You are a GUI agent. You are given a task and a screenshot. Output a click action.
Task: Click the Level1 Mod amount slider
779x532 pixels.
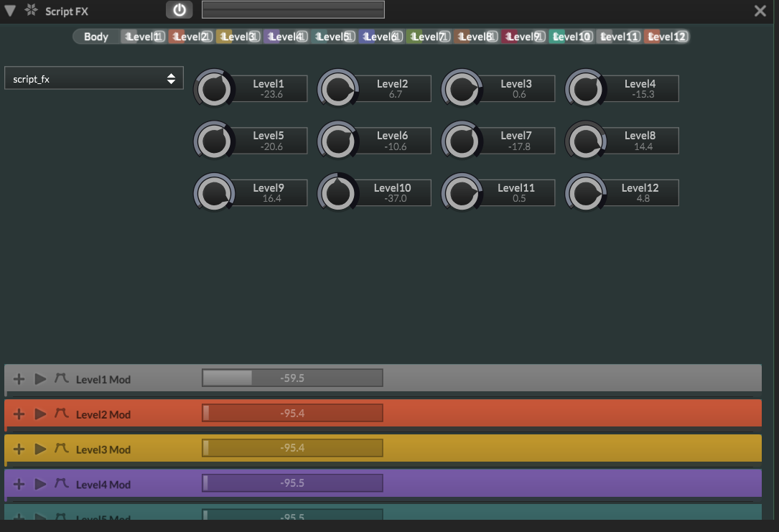click(x=292, y=378)
